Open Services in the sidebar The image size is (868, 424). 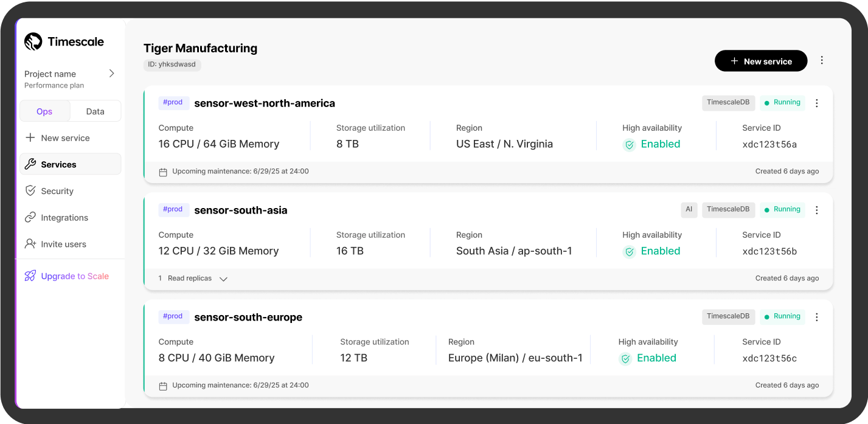coord(71,164)
